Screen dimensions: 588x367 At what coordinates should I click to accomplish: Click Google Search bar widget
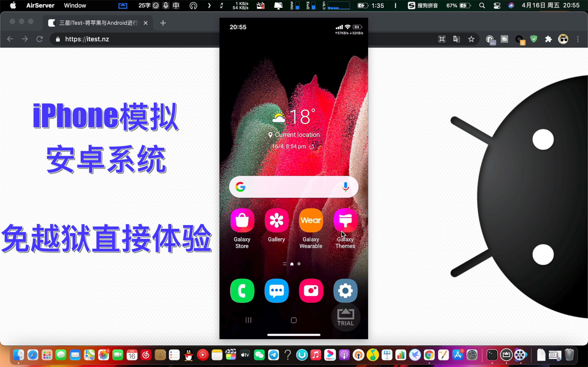click(x=294, y=187)
